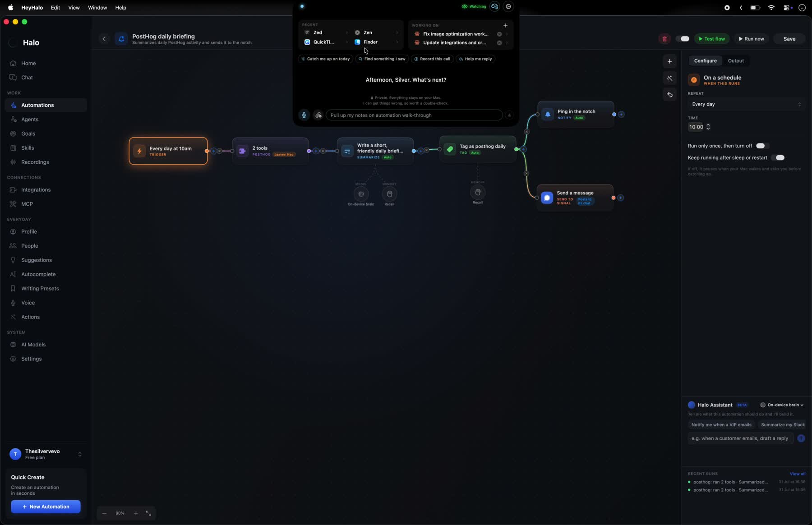Open the On-device brain model dropdown

782,405
